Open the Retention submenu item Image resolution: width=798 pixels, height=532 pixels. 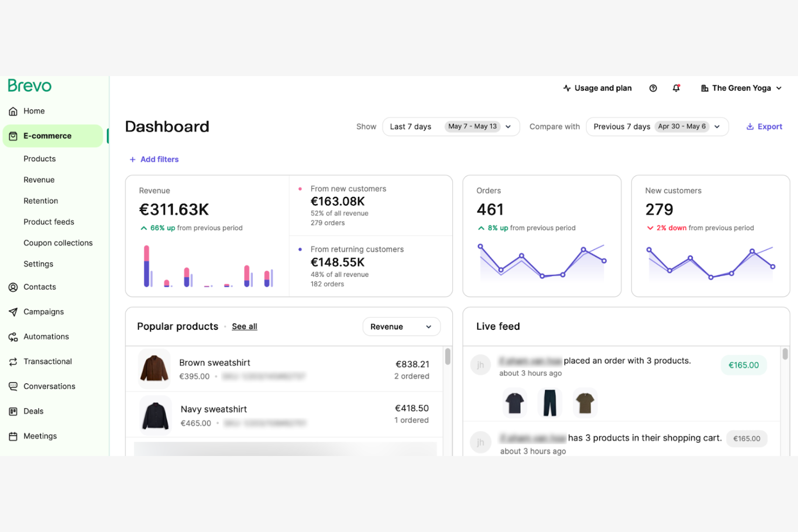40,201
